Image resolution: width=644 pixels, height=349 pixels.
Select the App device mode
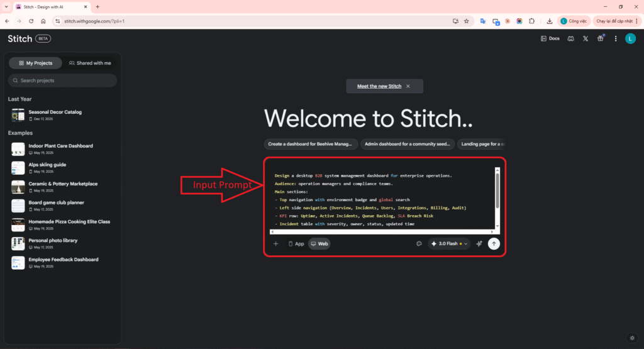[296, 244]
